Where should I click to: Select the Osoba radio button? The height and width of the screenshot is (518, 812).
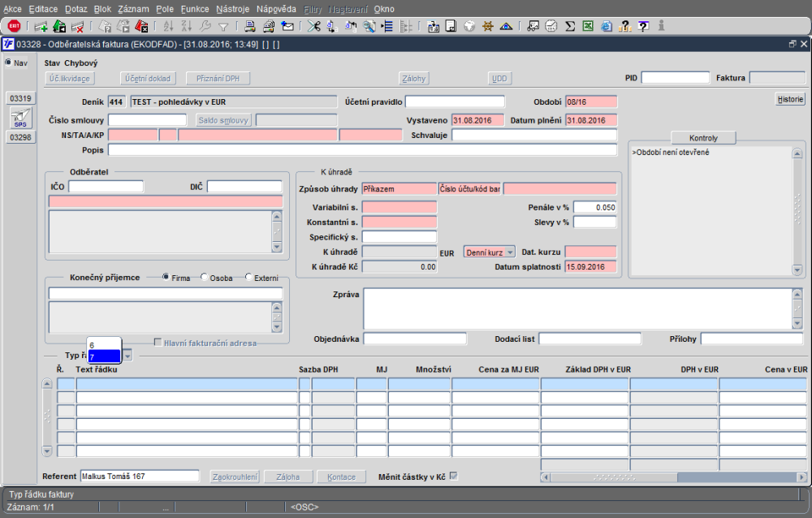tap(205, 277)
